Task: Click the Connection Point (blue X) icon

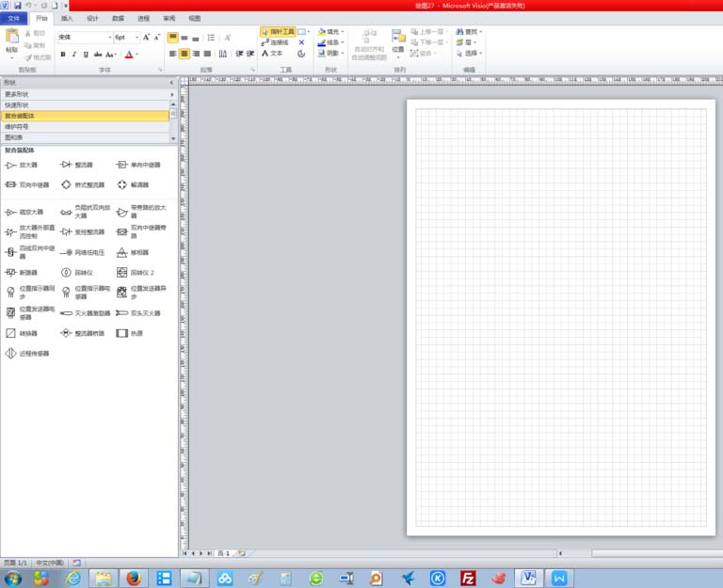Action: pos(301,42)
